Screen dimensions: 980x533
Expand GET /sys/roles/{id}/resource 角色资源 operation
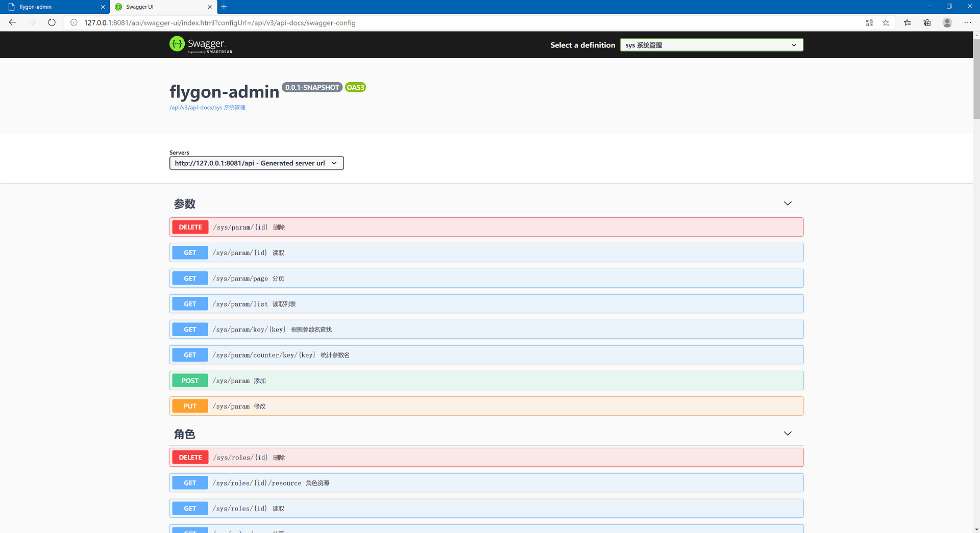click(x=486, y=483)
